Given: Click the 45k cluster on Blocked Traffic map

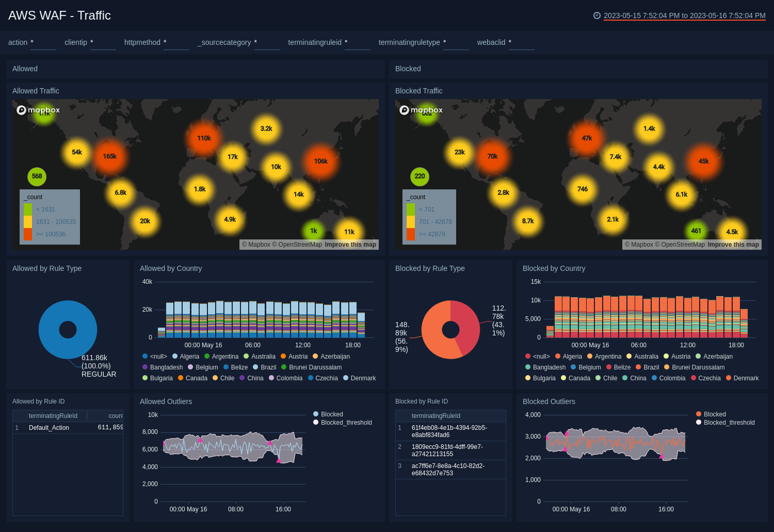Looking at the screenshot, I should pyautogui.click(x=703, y=162).
